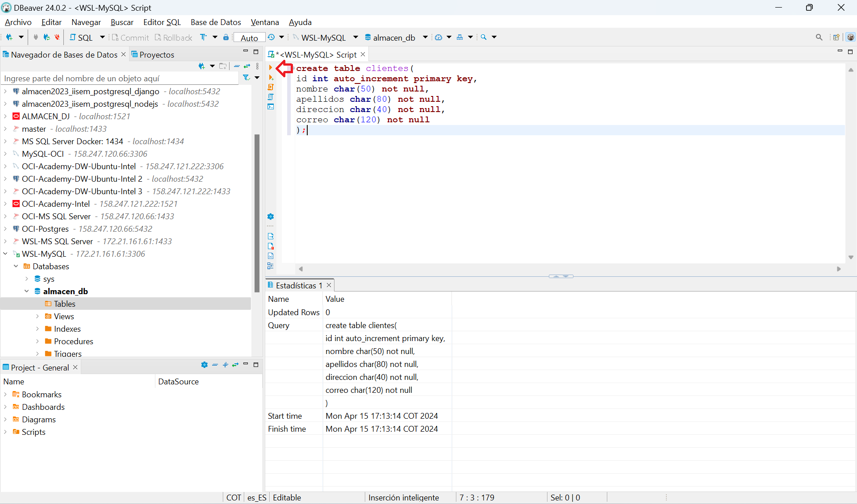Open the filter options dropdown in navigator
The image size is (857, 504).
pyautogui.click(x=257, y=78)
